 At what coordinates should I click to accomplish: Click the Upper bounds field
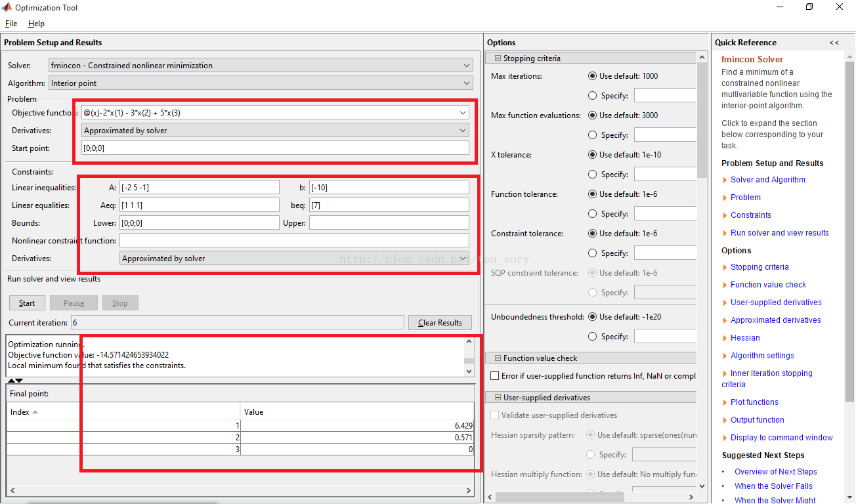(x=389, y=223)
